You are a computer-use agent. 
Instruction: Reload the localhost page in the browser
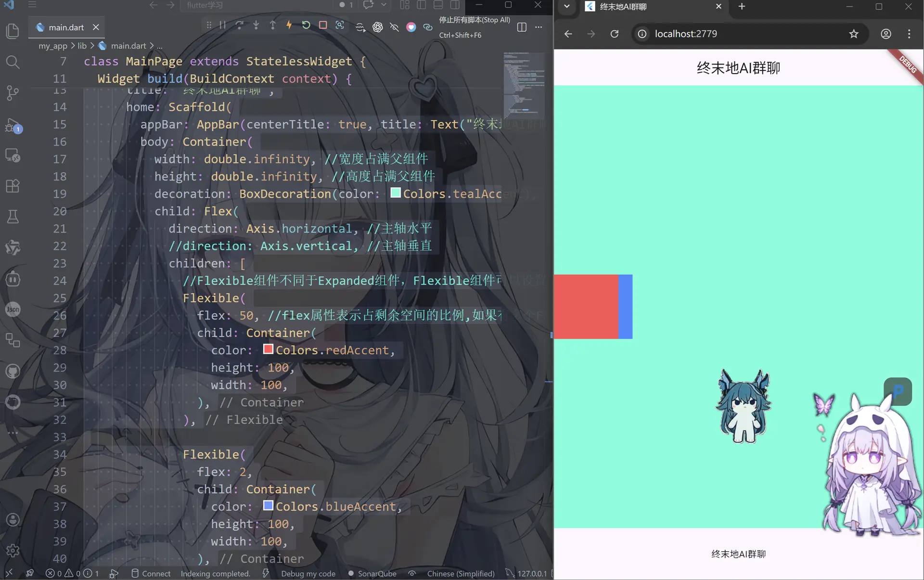615,34
